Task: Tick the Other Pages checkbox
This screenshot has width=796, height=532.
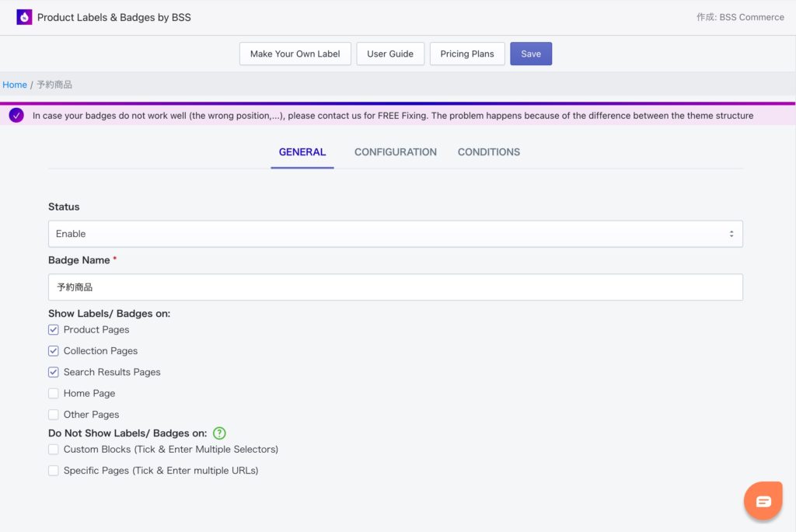Action: pos(54,415)
